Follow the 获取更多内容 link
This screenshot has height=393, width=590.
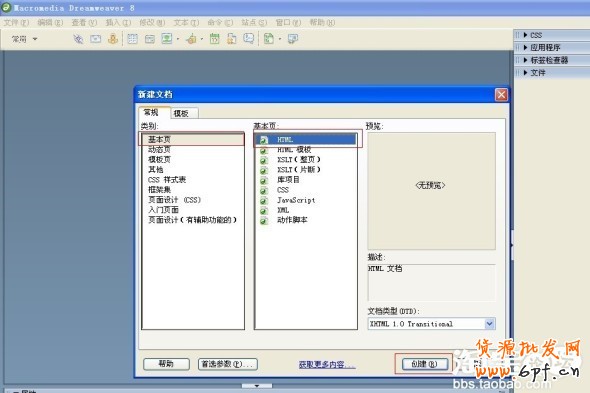(x=327, y=364)
